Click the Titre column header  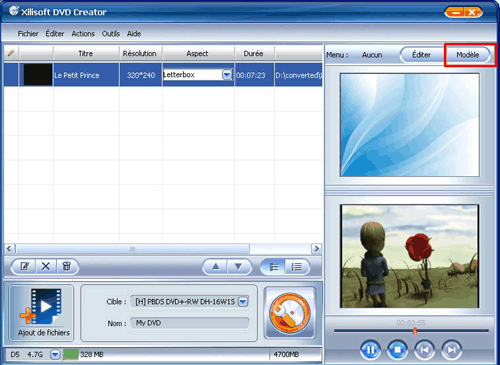(x=86, y=53)
